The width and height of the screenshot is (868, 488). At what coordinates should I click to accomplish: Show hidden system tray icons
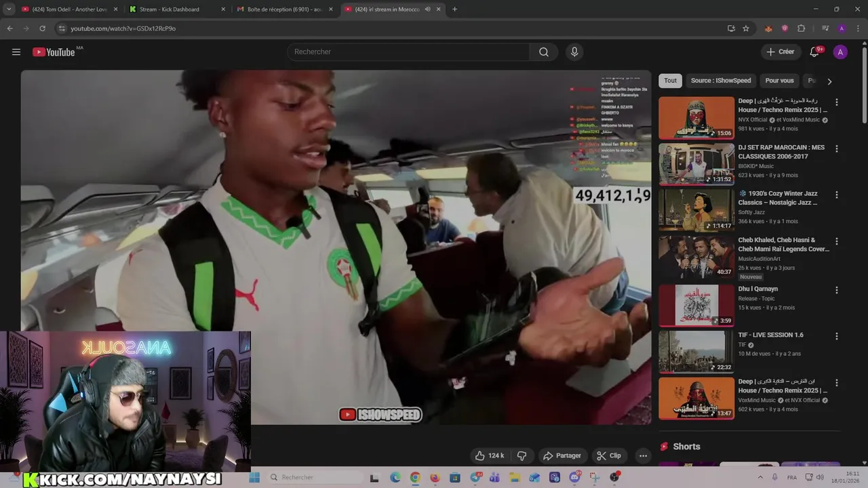761,477
